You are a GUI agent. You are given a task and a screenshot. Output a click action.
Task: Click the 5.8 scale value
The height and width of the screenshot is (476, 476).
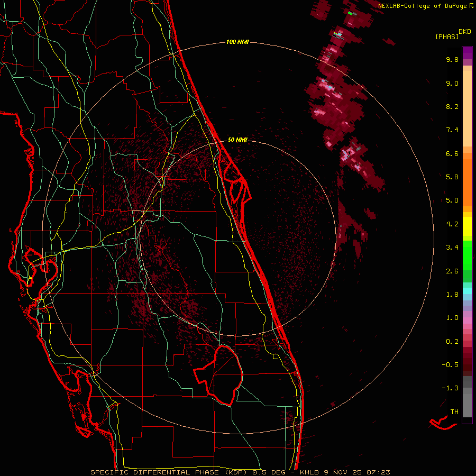[x=452, y=177]
